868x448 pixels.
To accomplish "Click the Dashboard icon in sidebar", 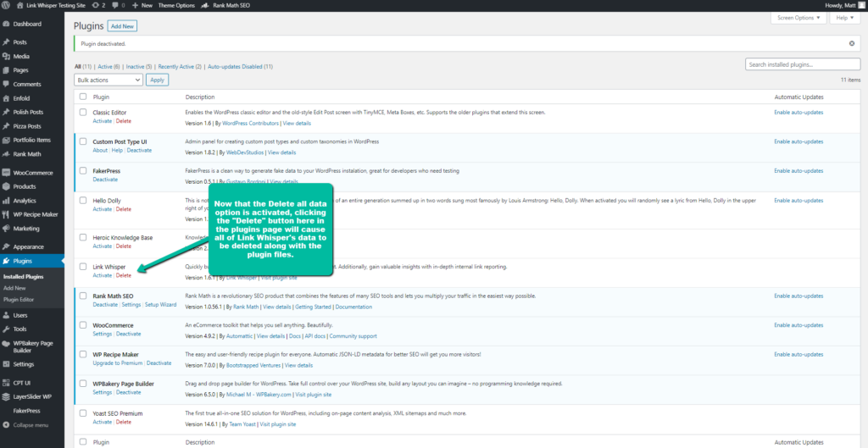I will [x=6, y=24].
